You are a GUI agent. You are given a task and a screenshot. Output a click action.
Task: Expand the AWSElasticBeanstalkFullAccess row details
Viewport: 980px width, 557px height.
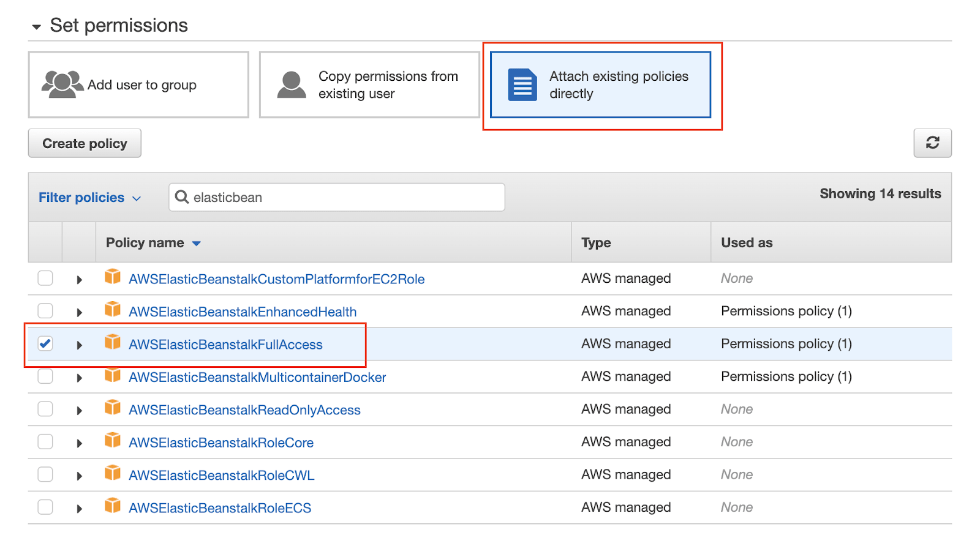tap(79, 345)
